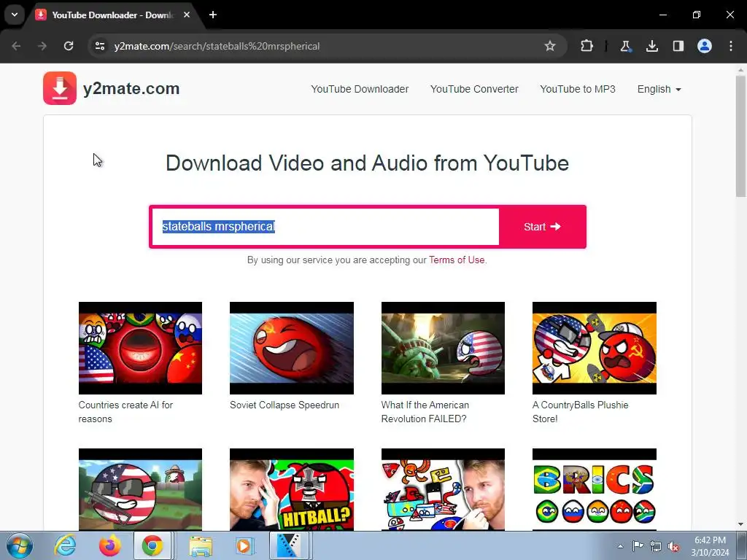Open the video editor taskbar icon
The height and width of the screenshot is (560, 747).
(289, 545)
